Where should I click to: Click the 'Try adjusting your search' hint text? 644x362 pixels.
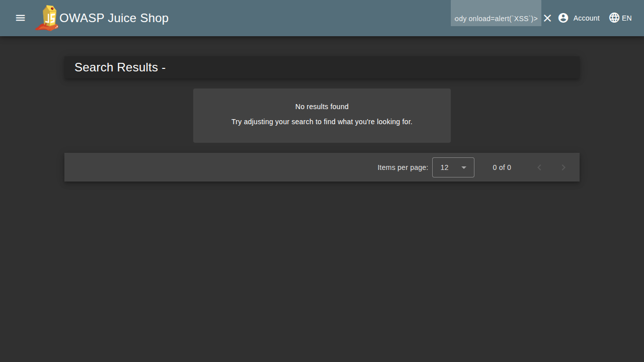point(322,122)
